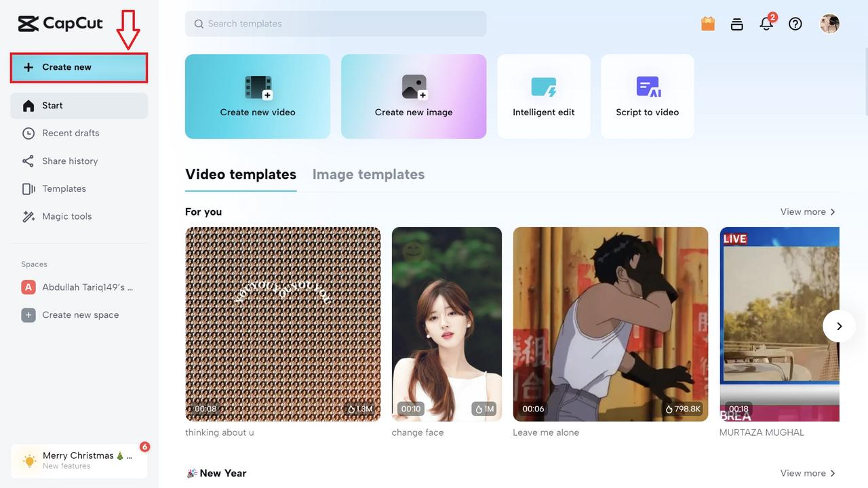The width and height of the screenshot is (868, 488).
Task: Switch to the Image templates tab
Action: (368, 175)
